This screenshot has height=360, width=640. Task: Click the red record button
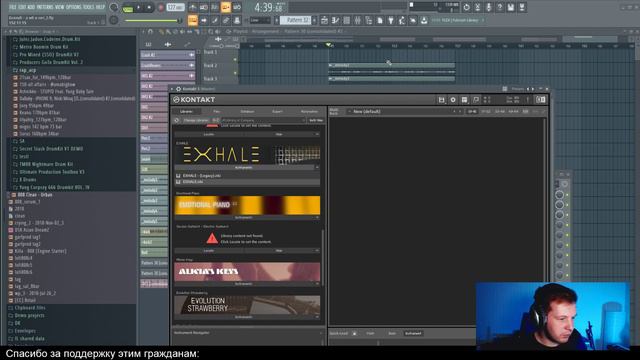(160, 7)
